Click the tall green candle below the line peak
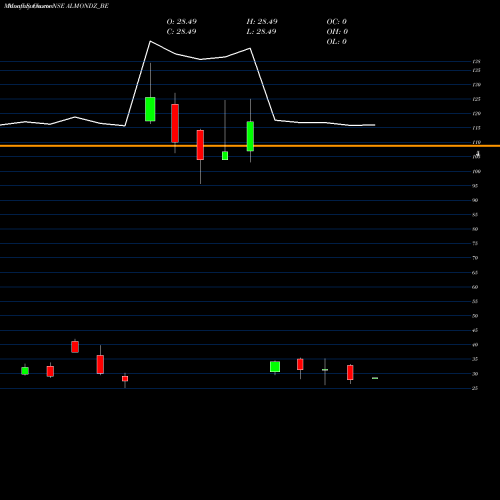The height and width of the screenshot is (500, 500). click(x=150, y=109)
